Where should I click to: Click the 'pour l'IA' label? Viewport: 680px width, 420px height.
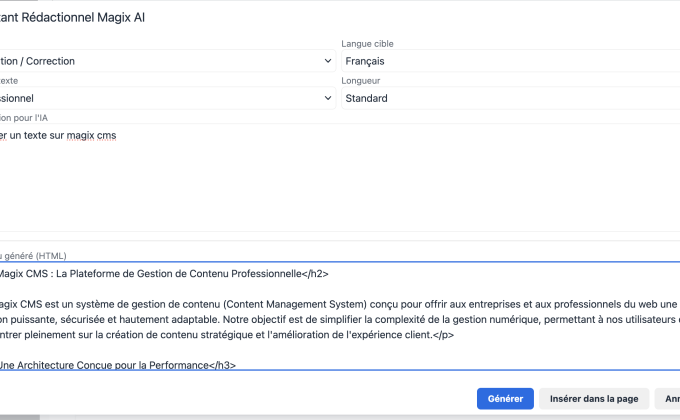30,118
